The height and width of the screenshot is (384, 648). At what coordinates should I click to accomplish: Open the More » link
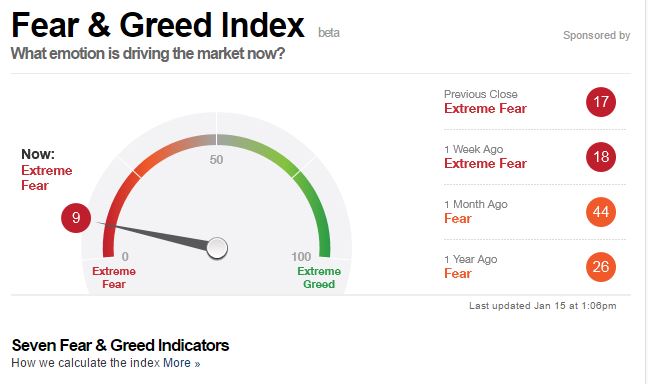point(181,363)
